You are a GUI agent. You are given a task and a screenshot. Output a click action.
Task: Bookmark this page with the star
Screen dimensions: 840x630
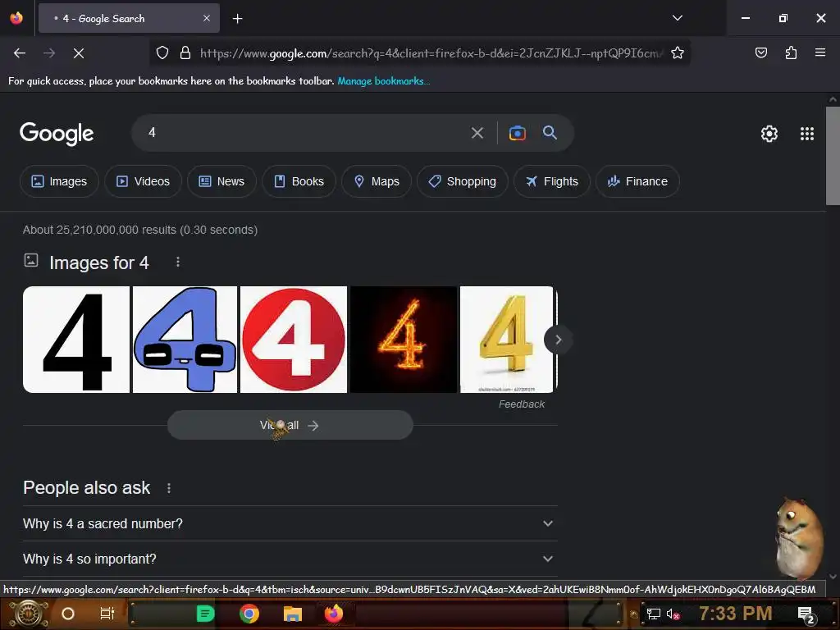(x=677, y=52)
